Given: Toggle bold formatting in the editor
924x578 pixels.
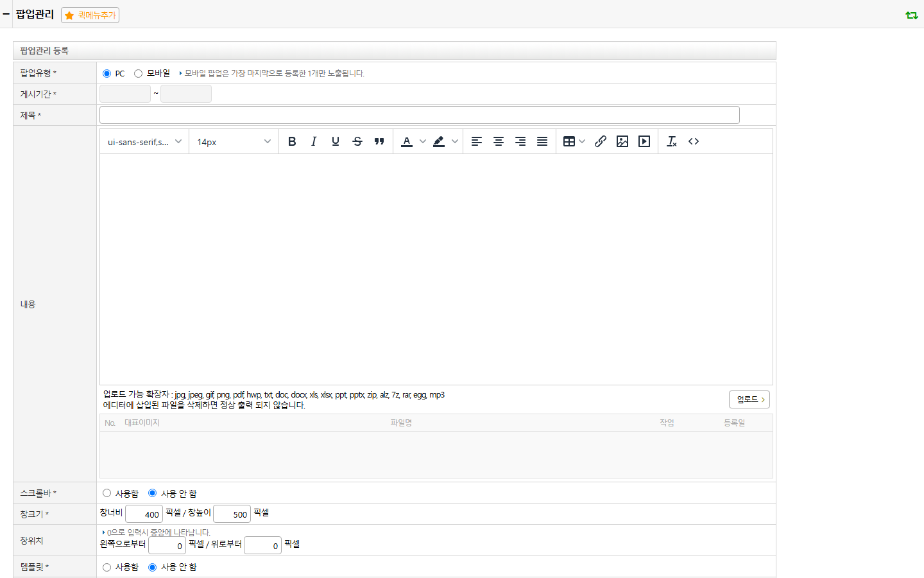Looking at the screenshot, I should [x=292, y=141].
